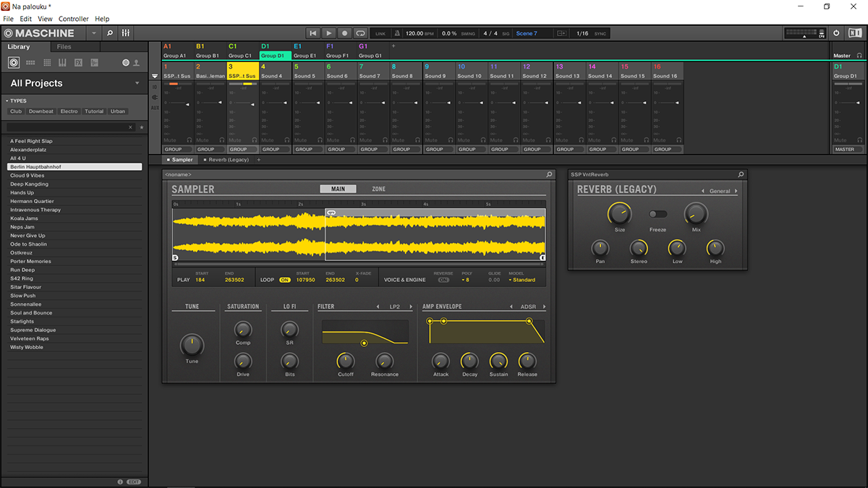Image resolution: width=868 pixels, height=488 pixels.
Task: Toggle the audio engine power icon
Action: (837, 33)
